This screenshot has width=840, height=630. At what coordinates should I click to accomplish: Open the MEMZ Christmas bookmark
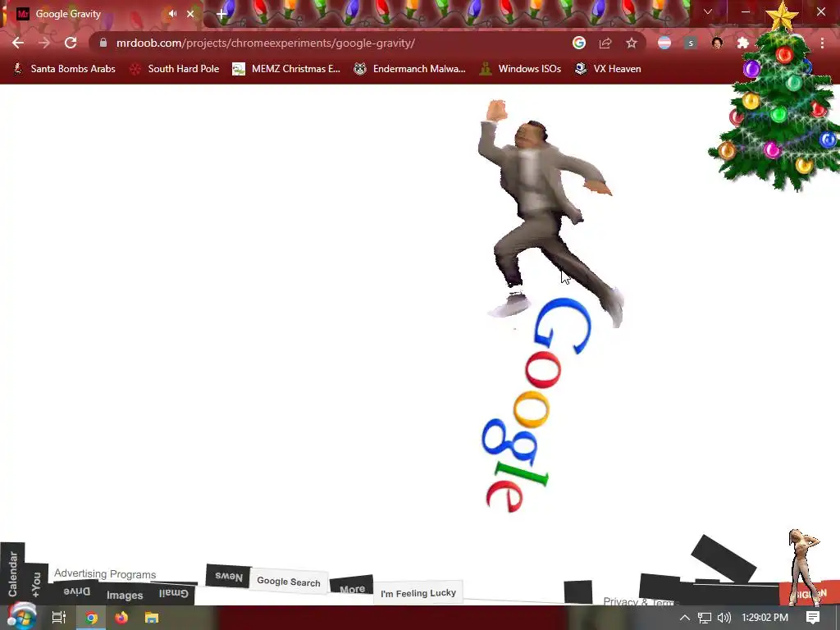[286, 69]
